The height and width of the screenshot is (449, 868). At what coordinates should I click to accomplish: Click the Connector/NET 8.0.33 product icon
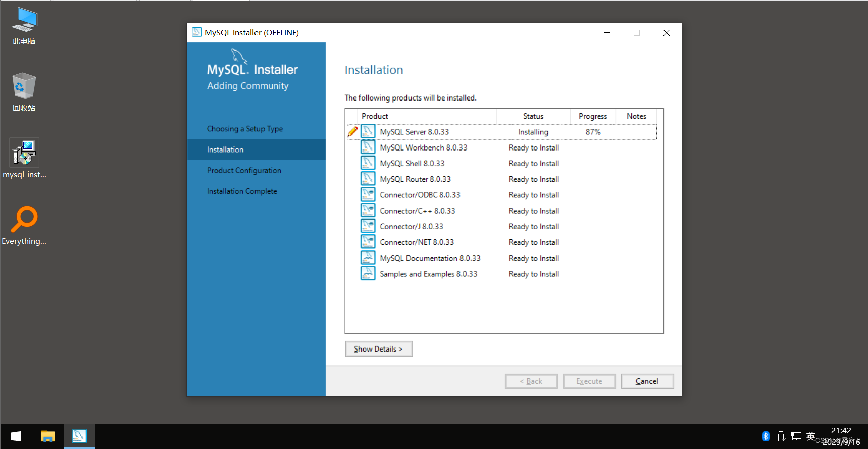click(368, 242)
